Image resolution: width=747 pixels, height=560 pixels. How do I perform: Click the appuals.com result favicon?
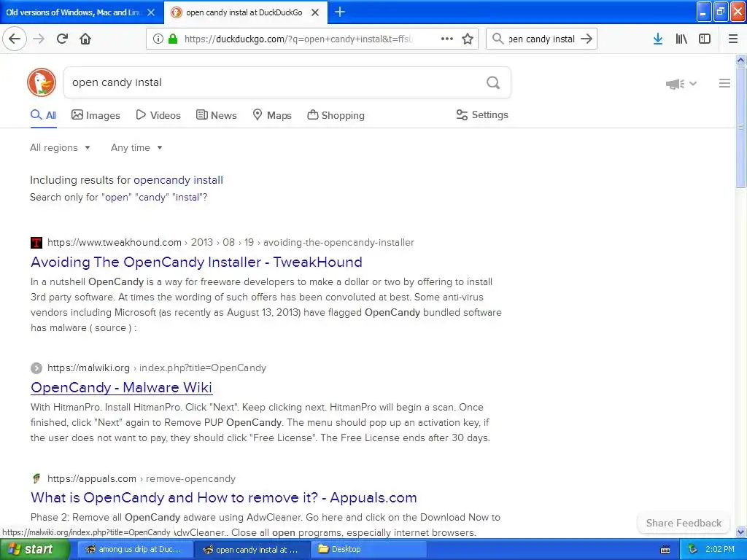[36, 478]
